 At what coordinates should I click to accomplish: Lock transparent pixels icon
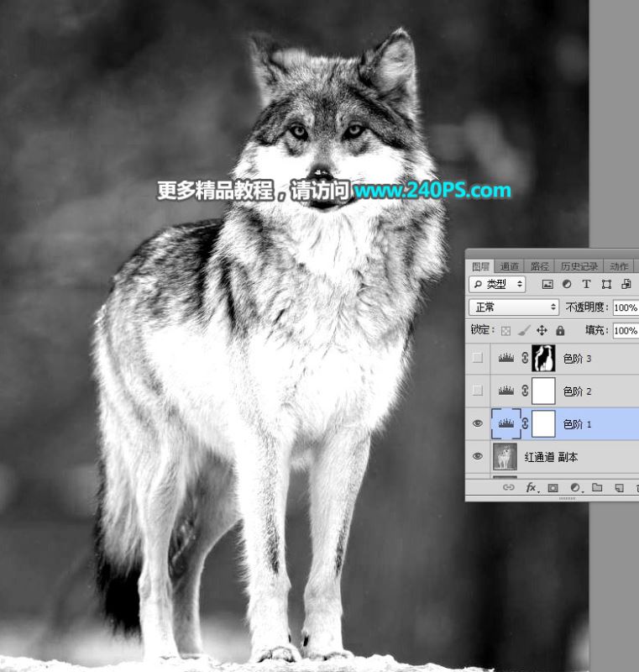point(505,330)
